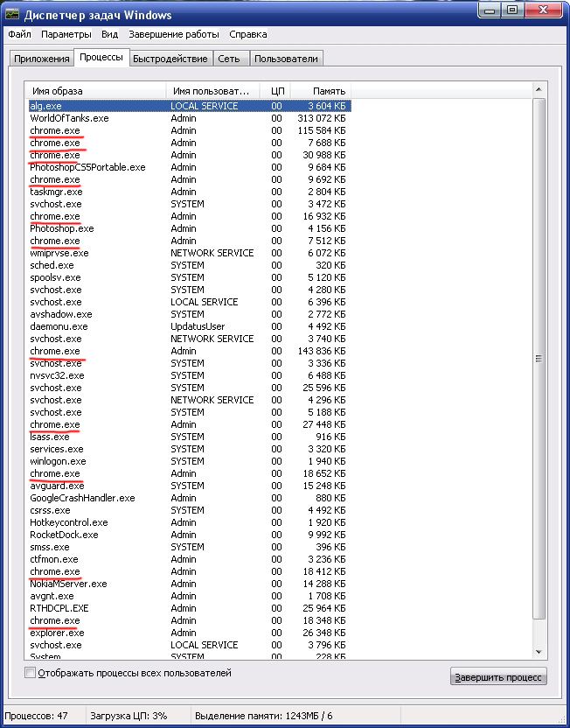Switch to the Быстродействие tab

[x=170, y=59]
